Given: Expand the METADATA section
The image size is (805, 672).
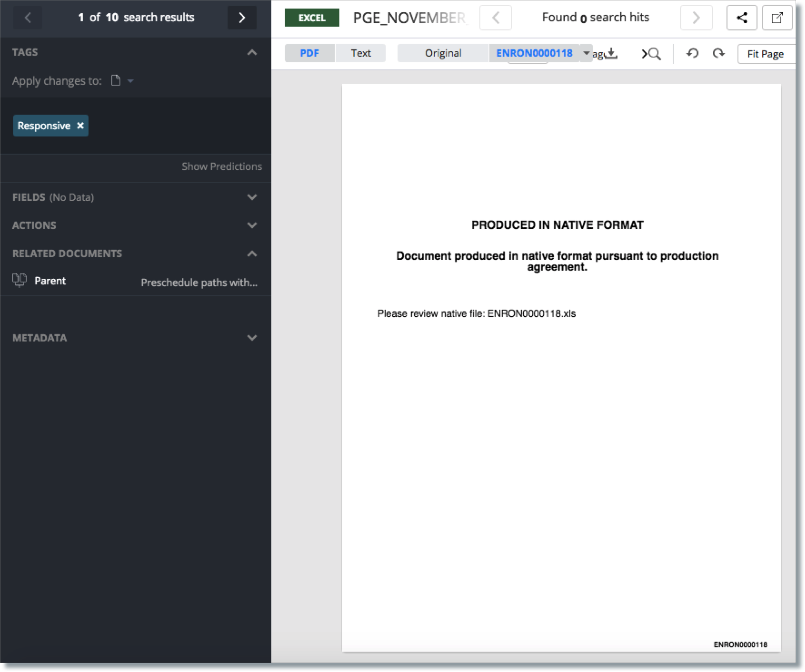Looking at the screenshot, I should (252, 338).
